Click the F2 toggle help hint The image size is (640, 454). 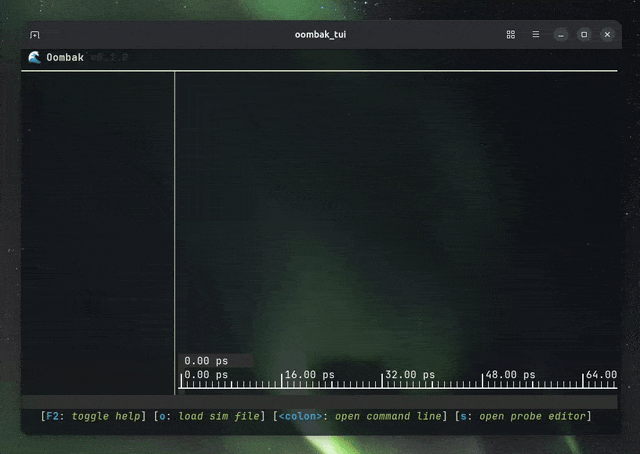93,416
